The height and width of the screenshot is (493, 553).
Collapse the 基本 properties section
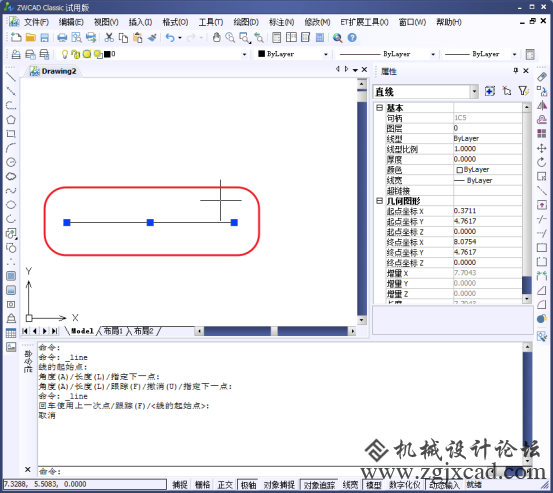click(379, 108)
